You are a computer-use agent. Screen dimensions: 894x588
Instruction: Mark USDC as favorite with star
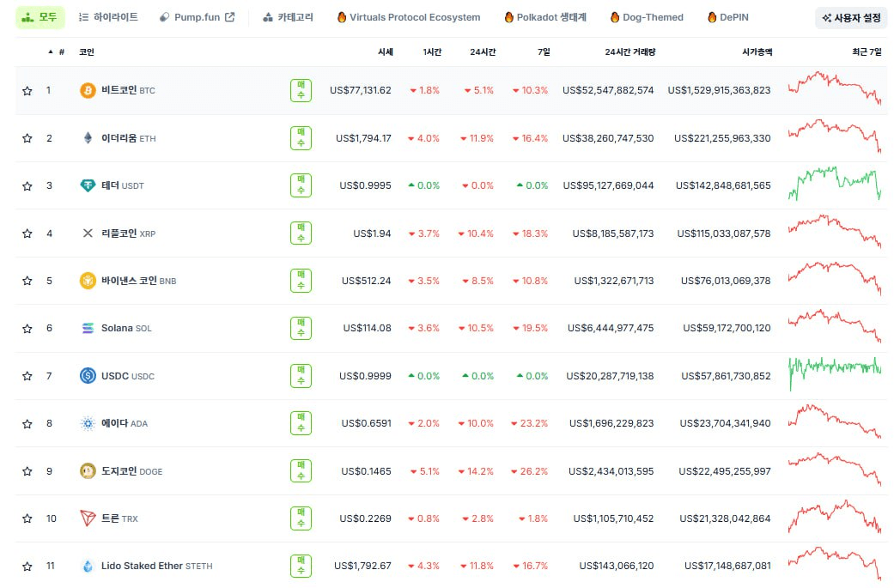[x=27, y=376]
